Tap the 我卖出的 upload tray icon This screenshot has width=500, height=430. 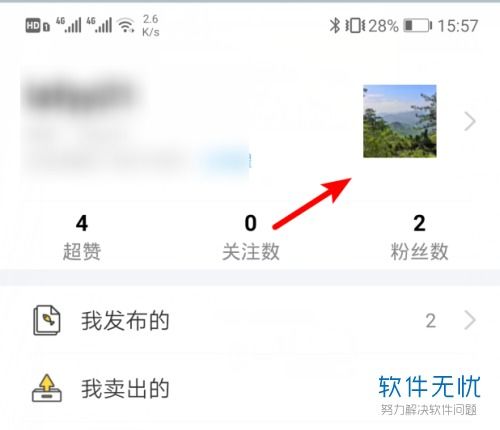point(47,388)
